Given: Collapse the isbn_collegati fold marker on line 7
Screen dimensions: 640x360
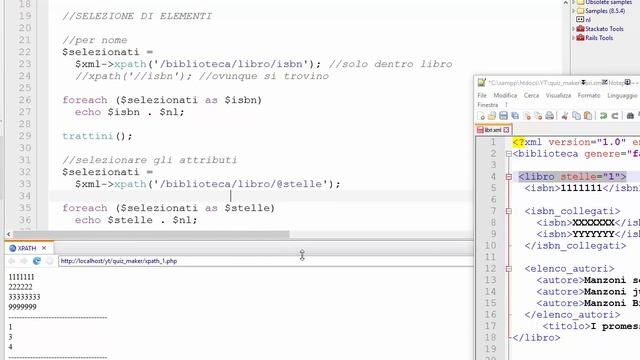Looking at the screenshot, I should [x=509, y=211].
